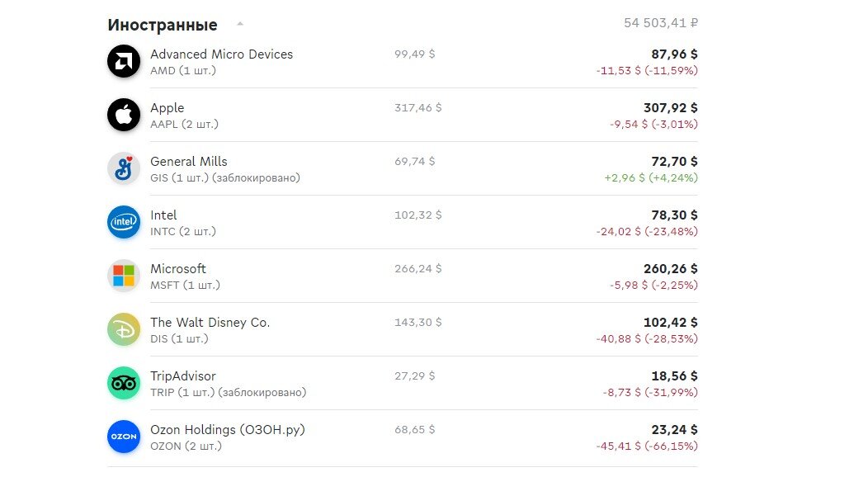The width and height of the screenshot is (868, 477).
Task: Click the Microsoft four-color logo
Action: 124,276
